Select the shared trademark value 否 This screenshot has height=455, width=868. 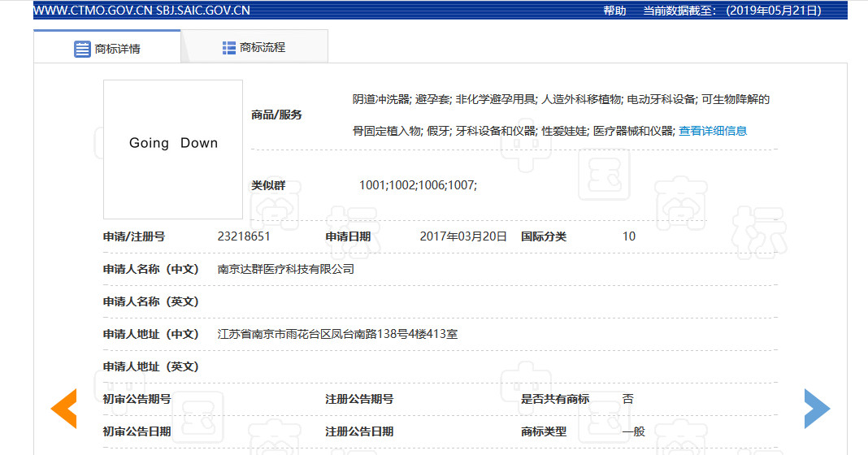627,399
